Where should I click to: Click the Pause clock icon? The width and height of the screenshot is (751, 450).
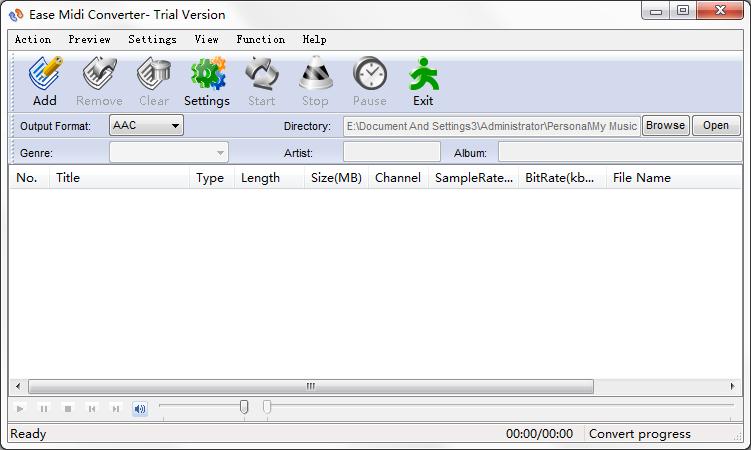[x=370, y=74]
